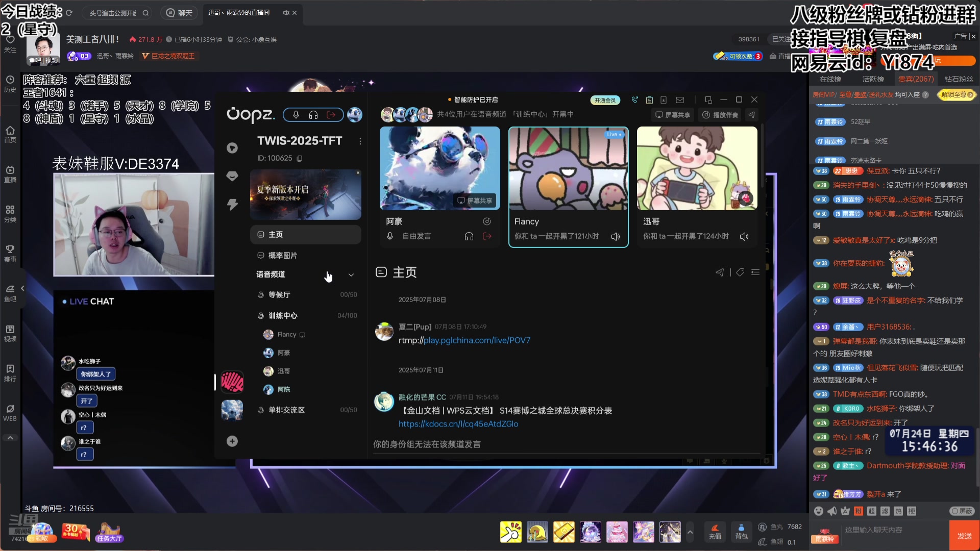
Task: Click the search box 头号追击公测开启
Action: click(x=117, y=13)
